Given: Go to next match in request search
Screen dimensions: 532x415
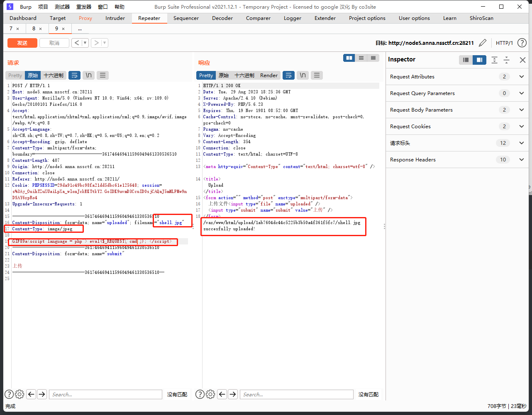Looking at the screenshot, I should tap(42, 394).
